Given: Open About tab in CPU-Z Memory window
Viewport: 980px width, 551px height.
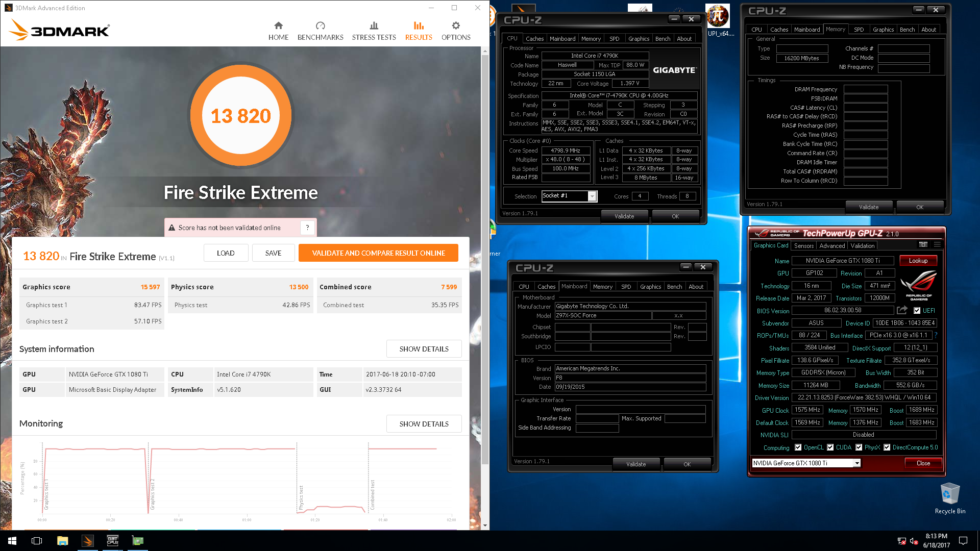Looking at the screenshot, I should pyautogui.click(x=928, y=30).
